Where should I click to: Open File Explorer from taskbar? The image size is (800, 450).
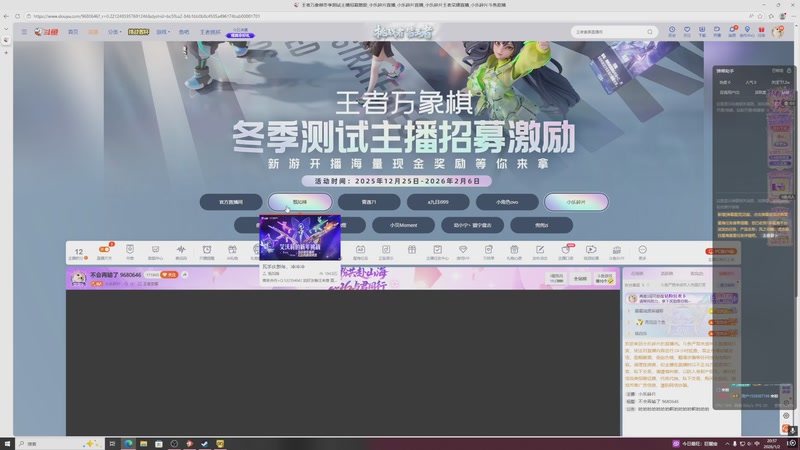click(143, 444)
